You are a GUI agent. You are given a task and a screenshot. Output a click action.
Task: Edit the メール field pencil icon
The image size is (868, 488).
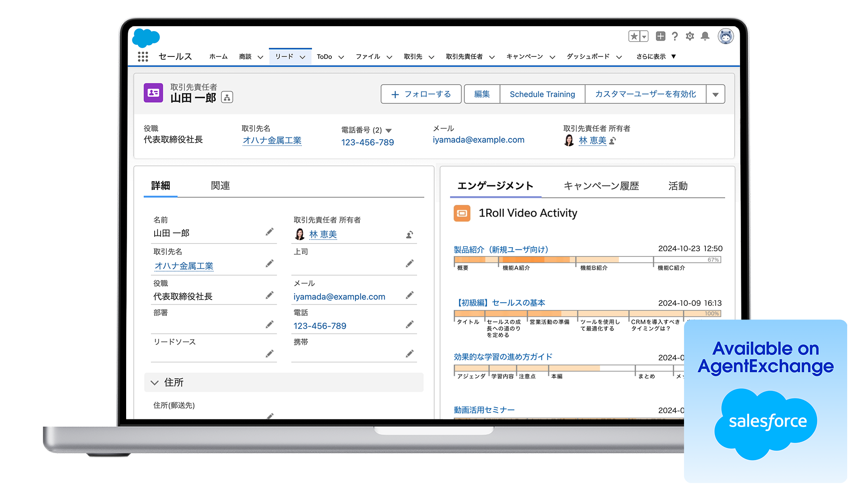click(x=410, y=295)
